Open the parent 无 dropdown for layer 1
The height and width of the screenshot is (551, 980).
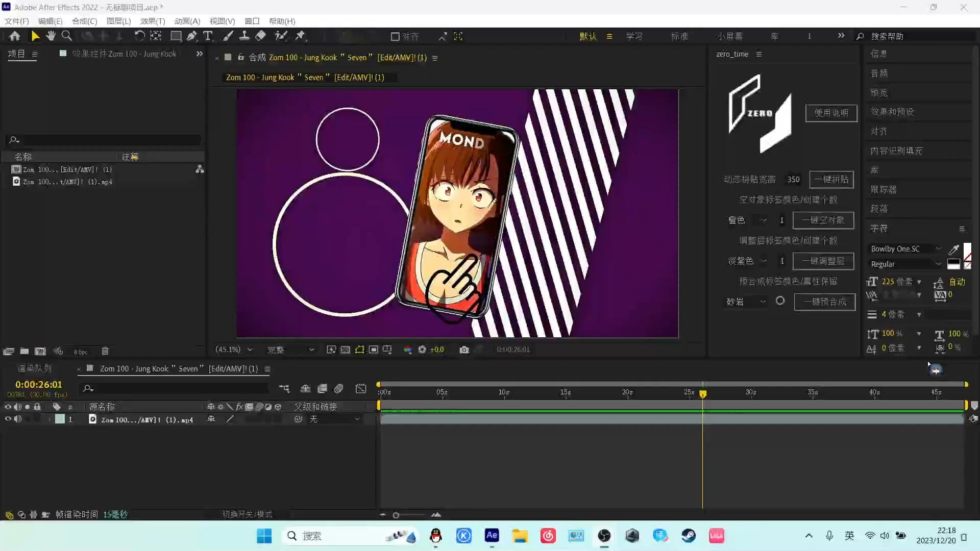[334, 419]
